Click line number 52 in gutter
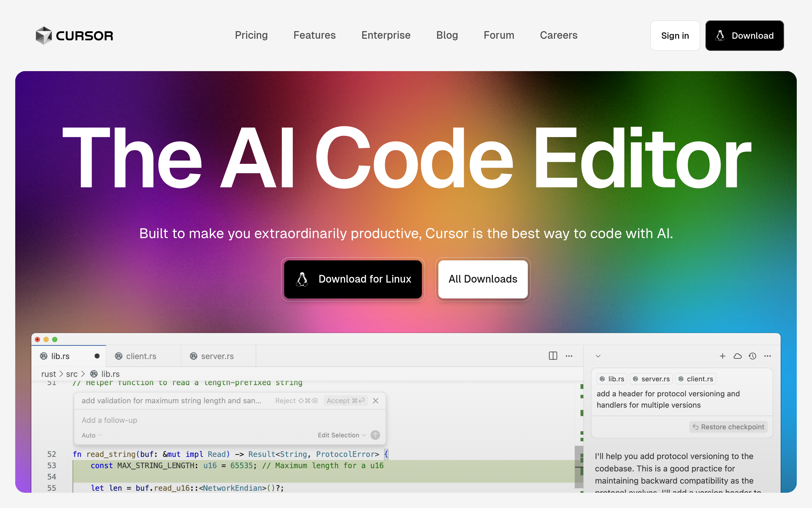Image resolution: width=812 pixels, height=508 pixels. [52, 454]
